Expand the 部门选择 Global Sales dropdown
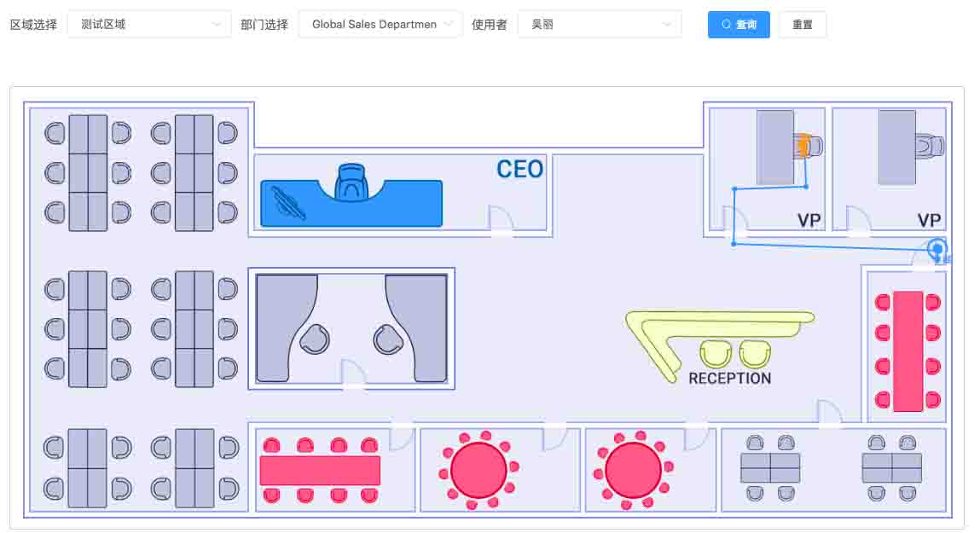Viewport: 980px width, 533px height. 380,25
